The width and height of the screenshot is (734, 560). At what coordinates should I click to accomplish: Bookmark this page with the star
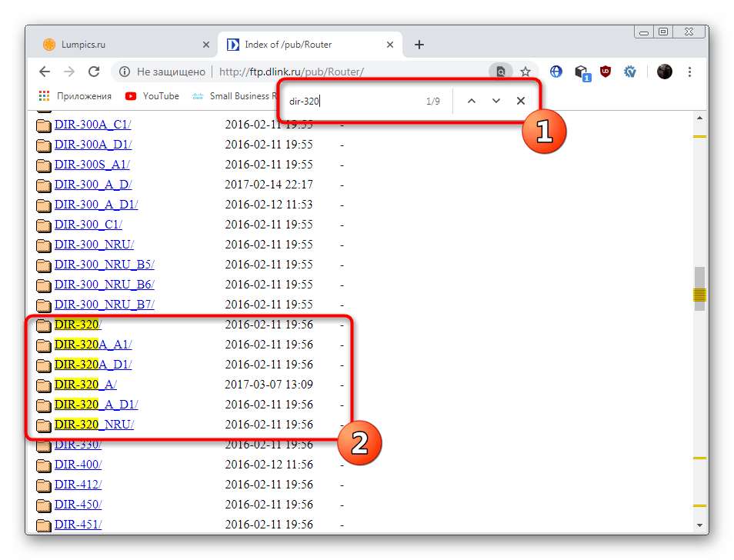pos(525,72)
